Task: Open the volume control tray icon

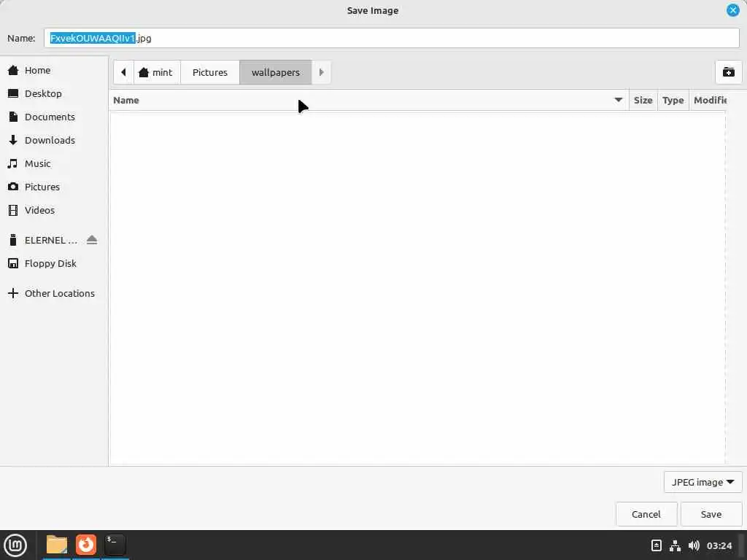Action: pyautogui.click(x=694, y=545)
